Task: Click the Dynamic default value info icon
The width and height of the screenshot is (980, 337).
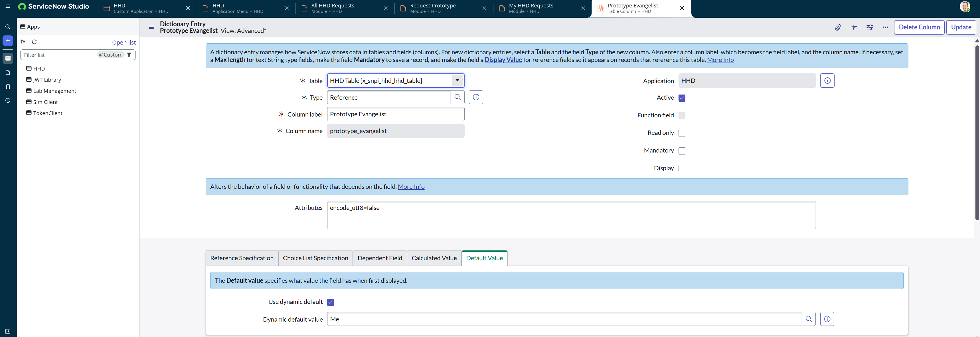Action: (827, 319)
